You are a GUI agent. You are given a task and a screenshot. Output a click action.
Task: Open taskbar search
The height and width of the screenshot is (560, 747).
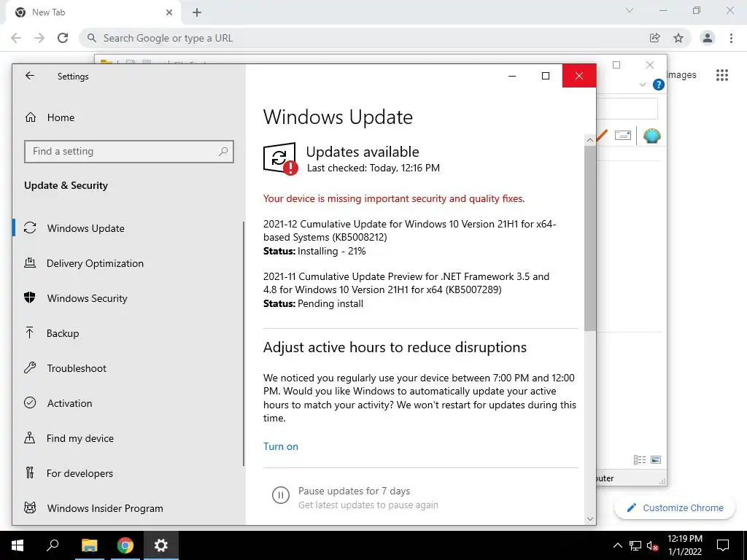(x=53, y=545)
